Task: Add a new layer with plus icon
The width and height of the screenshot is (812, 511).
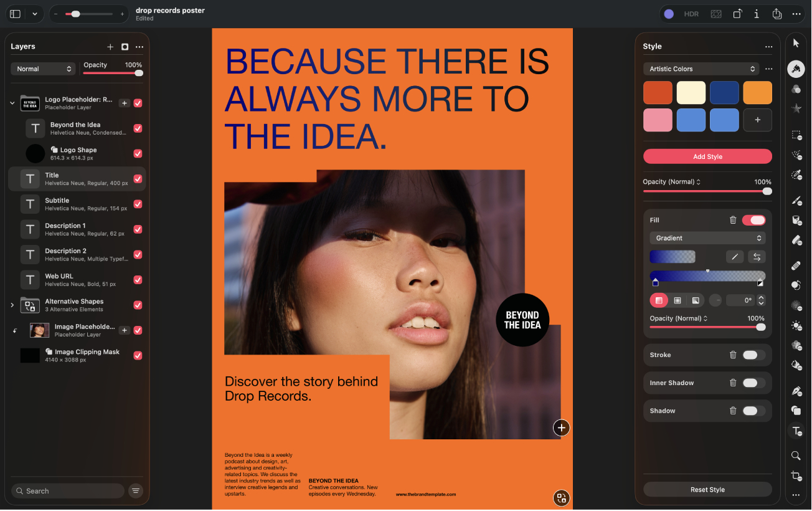Action: (x=110, y=47)
